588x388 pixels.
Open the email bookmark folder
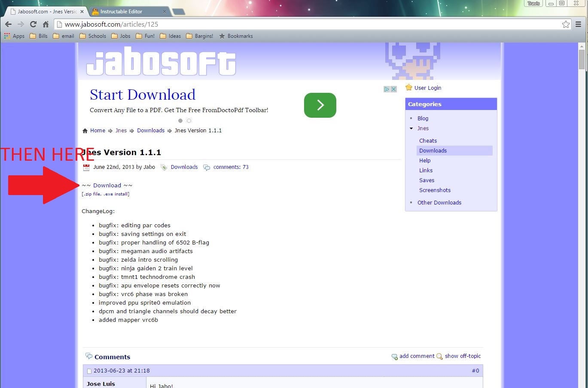point(64,36)
